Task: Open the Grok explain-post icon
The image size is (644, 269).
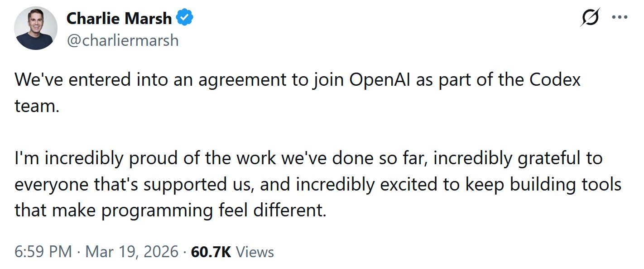Action: (x=590, y=18)
